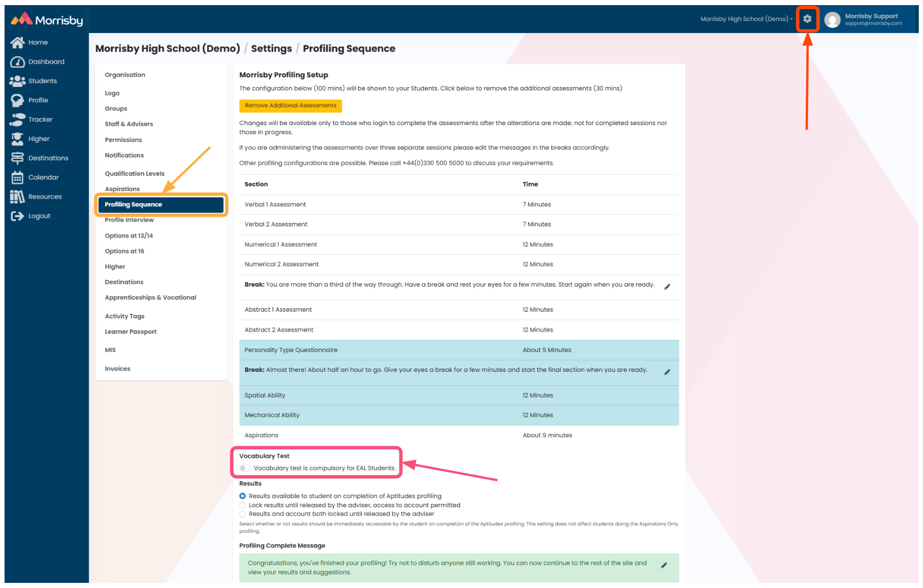This screenshot has height=588, width=923.
Task: Open Destinations in settings menu
Action: pos(124,282)
